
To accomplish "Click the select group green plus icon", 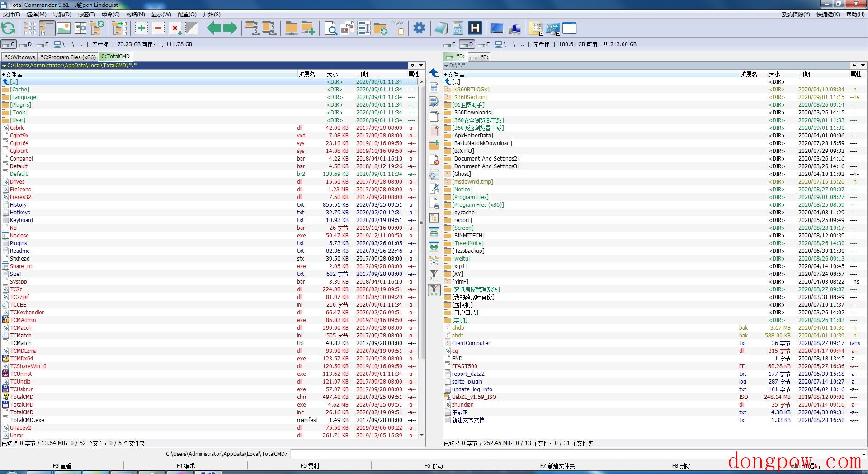I will tap(142, 28).
